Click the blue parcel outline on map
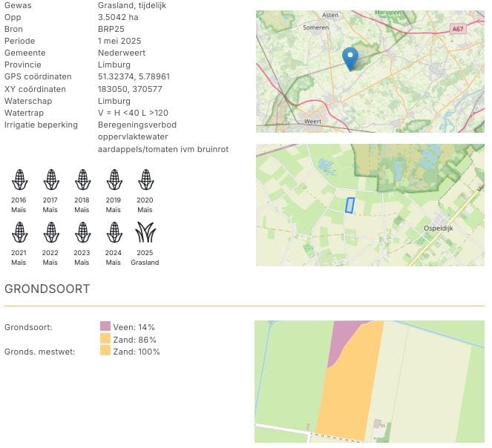 click(x=350, y=205)
